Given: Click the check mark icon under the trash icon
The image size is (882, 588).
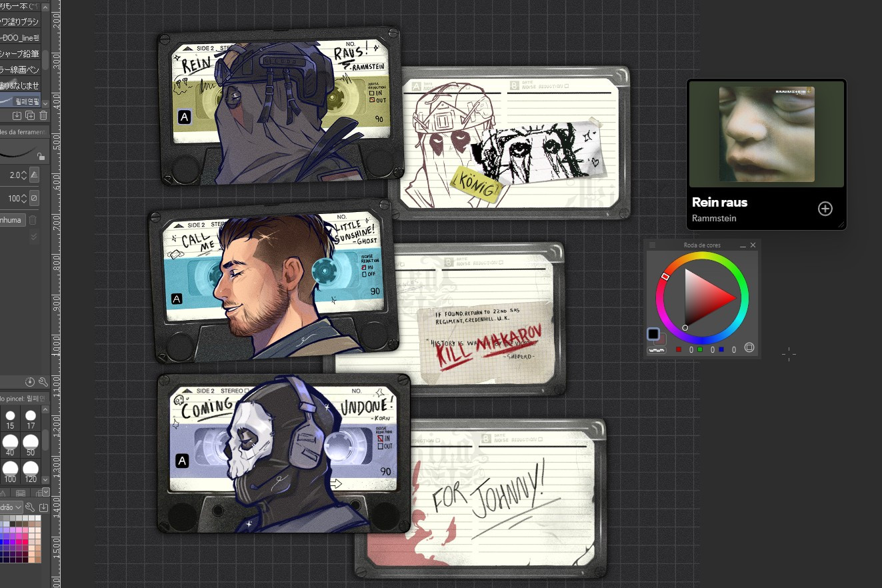Looking at the screenshot, I should coord(34,237).
